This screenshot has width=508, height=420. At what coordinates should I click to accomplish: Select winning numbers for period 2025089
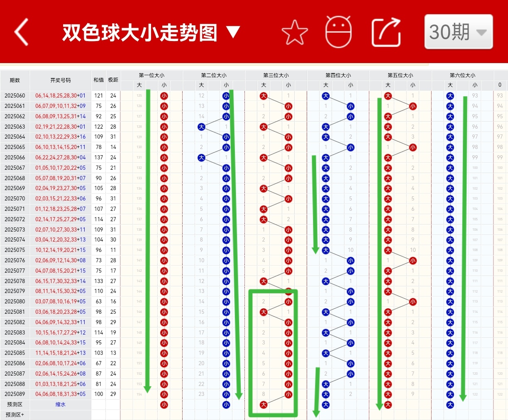pos(60,394)
